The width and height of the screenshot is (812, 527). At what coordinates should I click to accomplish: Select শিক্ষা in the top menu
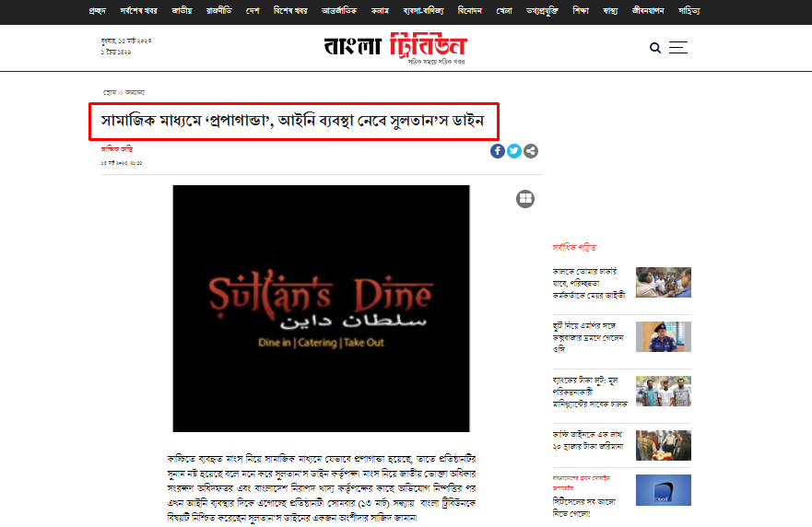pyautogui.click(x=581, y=11)
